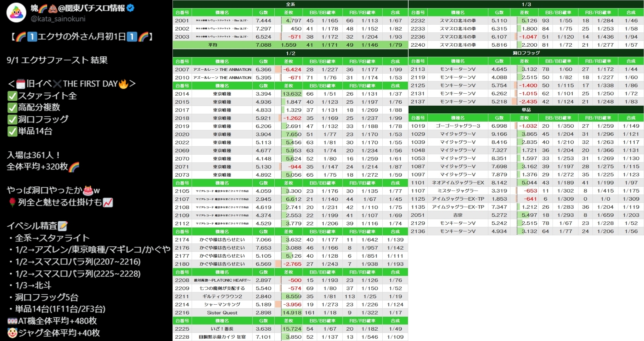Image resolution: width=644 pixels, height=341 pixels.
Task: Click the 9.166 game count value
Action: (499, 134)
